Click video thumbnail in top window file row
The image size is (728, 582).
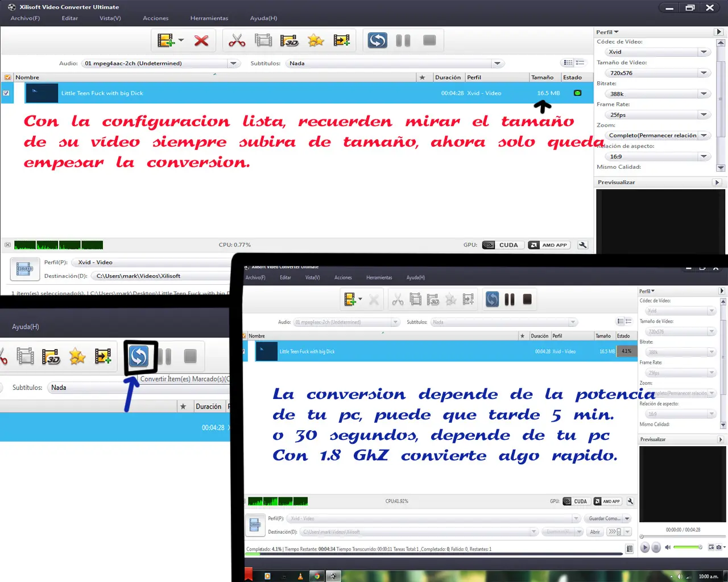(42, 93)
